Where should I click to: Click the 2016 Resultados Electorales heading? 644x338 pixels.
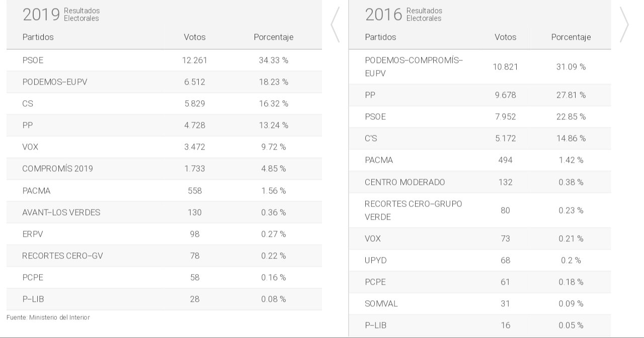click(404, 15)
